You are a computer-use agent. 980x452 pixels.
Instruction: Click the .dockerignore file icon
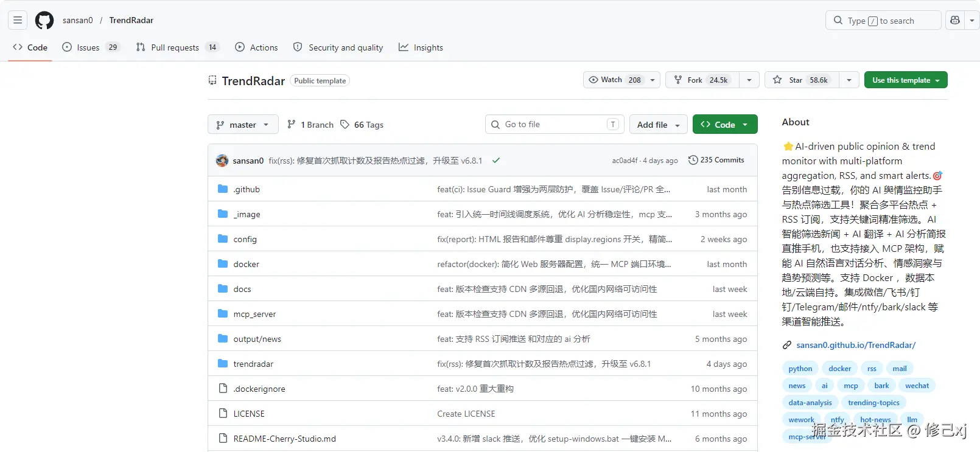click(223, 389)
